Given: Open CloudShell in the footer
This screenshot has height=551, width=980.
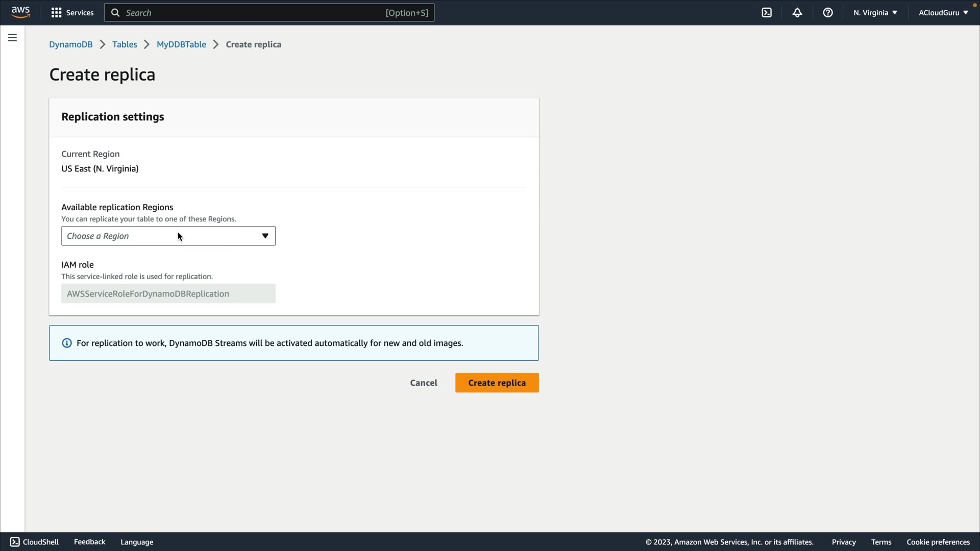Looking at the screenshot, I should (x=34, y=542).
